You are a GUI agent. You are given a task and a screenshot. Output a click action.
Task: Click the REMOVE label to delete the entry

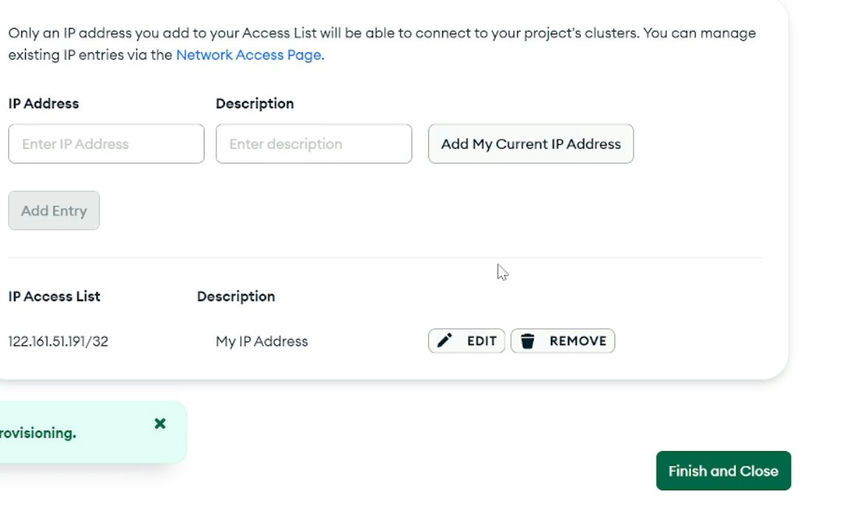pyautogui.click(x=578, y=341)
